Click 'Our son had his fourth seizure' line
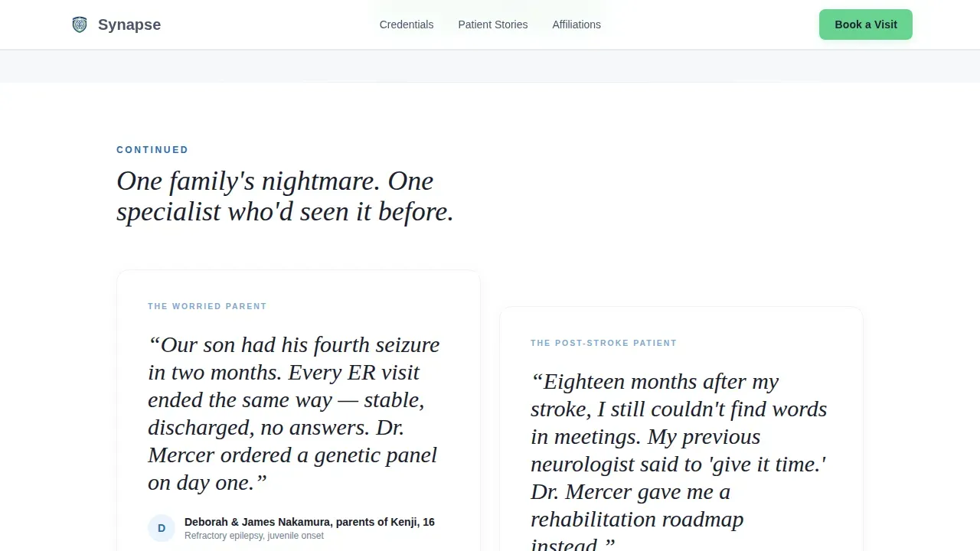Image resolution: width=980 pixels, height=551 pixels. [x=294, y=344]
